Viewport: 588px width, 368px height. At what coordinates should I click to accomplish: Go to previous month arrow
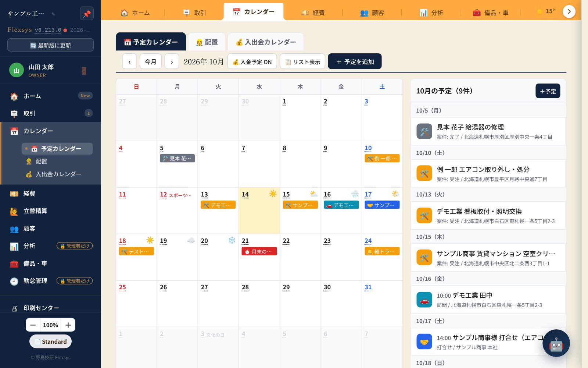tap(129, 61)
